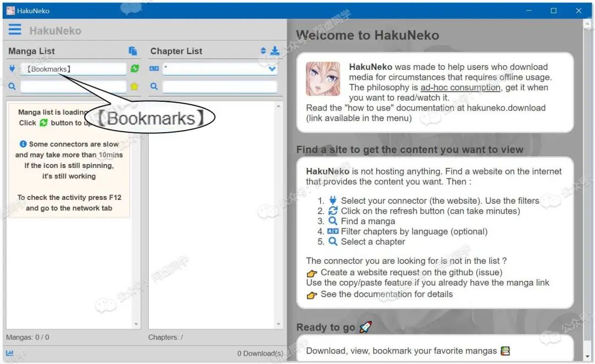Click the connector plug icon in Manga List
The height and width of the screenshot is (364, 595).
point(12,68)
